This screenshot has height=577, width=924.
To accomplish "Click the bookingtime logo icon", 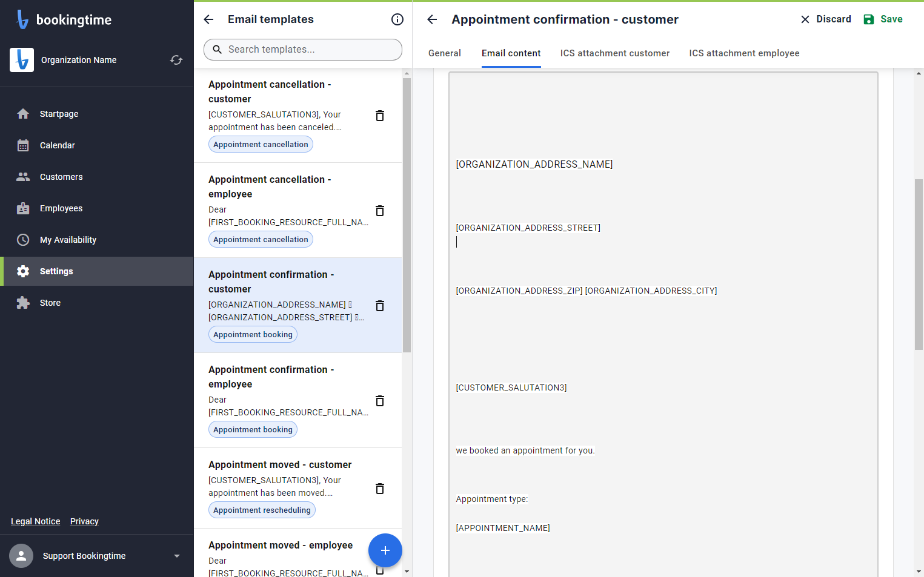I will pos(22,19).
